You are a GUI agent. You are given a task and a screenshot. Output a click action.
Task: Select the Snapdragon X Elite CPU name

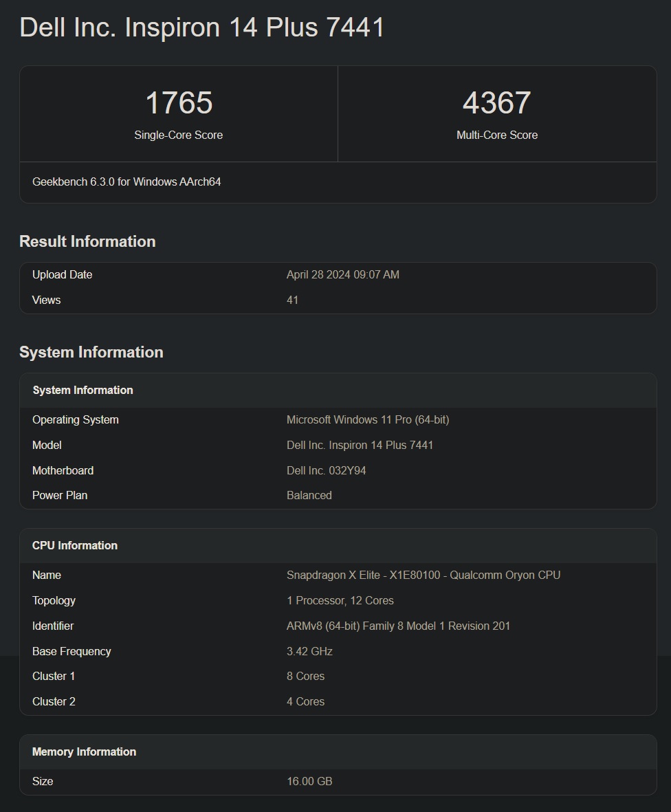tap(423, 575)
